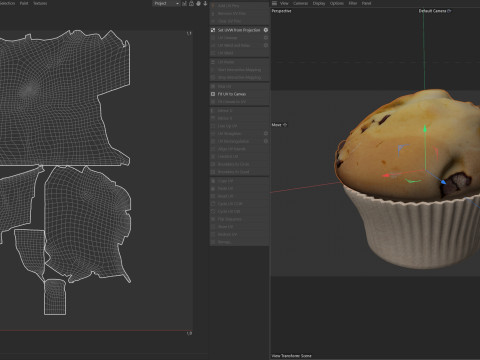Screen dimensions: 480x360
Task: Click Set UVW from Projection command
Action: pyautogui.click(x=239, y=30)
